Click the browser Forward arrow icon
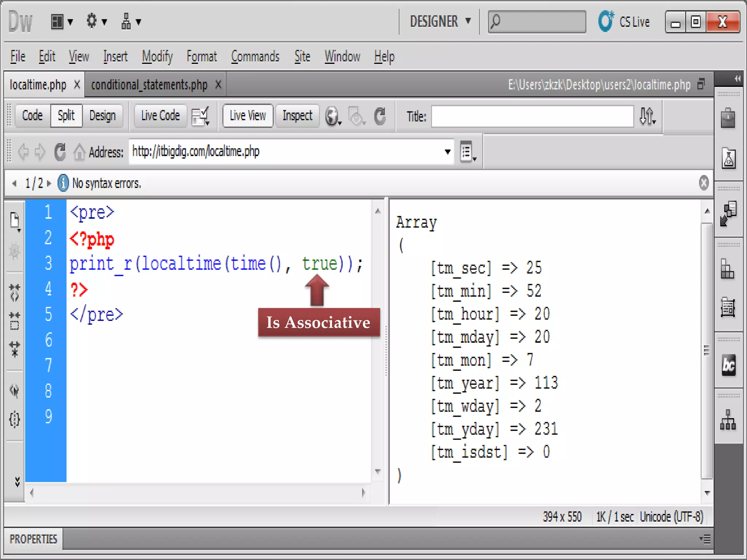The height and width of the screenshot is (560, 747). coord(40,152)
